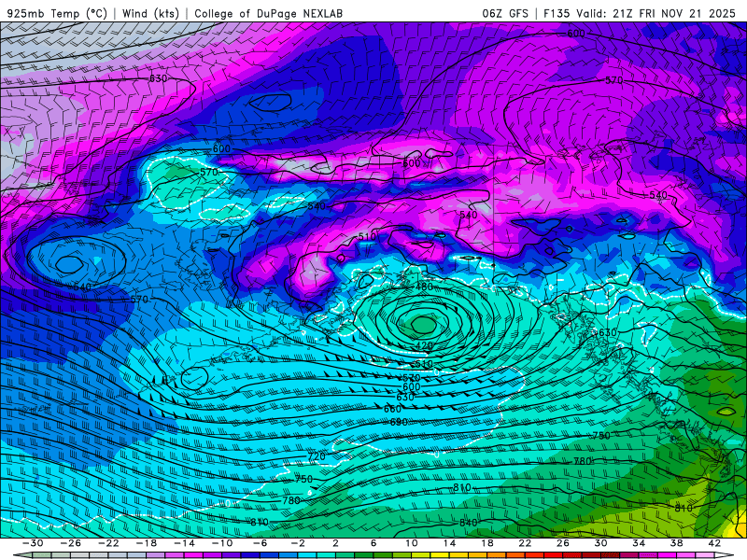
Task: Click the 26 colorbar scale label
Action: 563,543
